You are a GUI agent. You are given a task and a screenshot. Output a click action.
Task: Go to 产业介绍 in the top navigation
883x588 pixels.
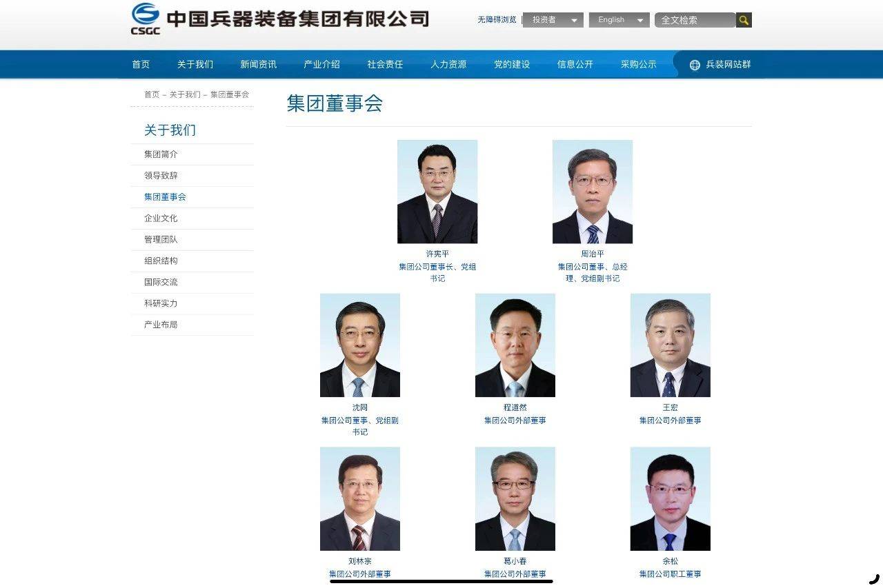321,64
